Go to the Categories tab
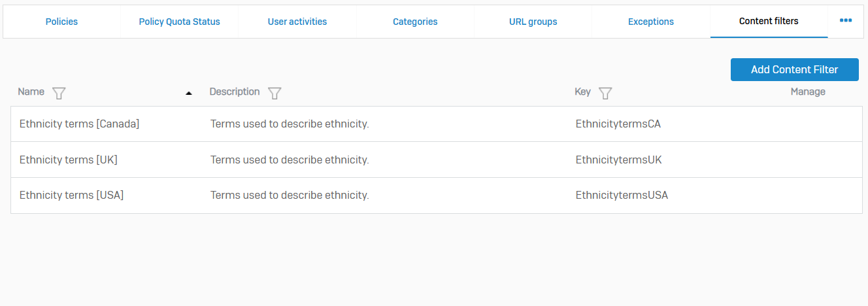Screen dimensions: 868x306 (415, 22)
